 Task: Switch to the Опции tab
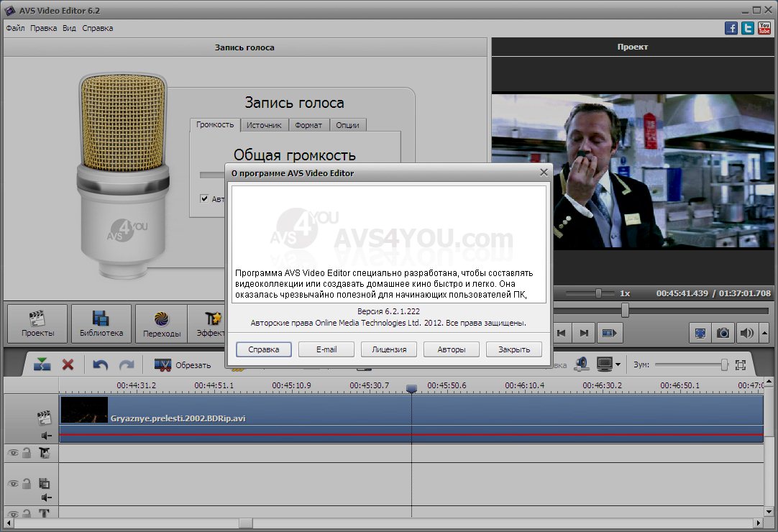(347, 125)
